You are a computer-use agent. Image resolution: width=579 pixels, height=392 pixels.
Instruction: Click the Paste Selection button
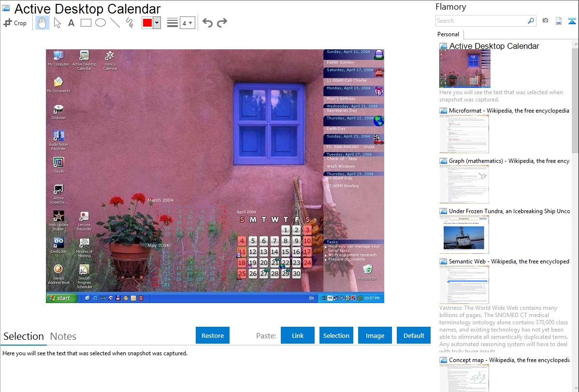click(x=336, y=335)
